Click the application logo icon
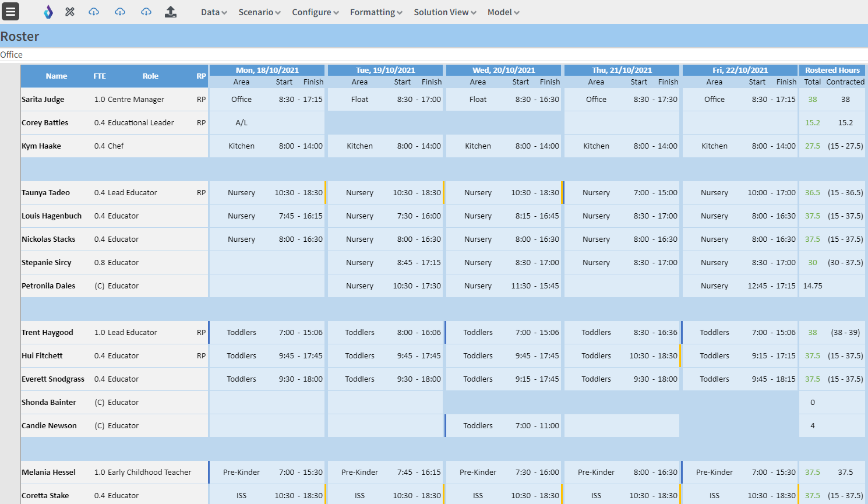 [x=48, y=11]
